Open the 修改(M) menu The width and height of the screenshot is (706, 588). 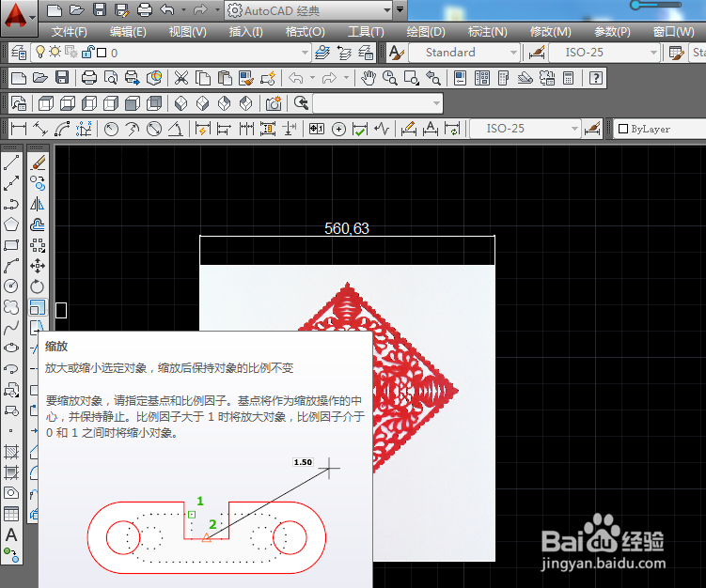pos(550,32)
